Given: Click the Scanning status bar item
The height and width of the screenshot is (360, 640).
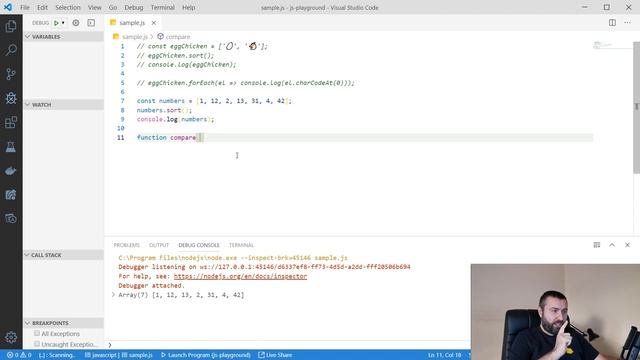Looking at the screenshot, I should point(57,355).
